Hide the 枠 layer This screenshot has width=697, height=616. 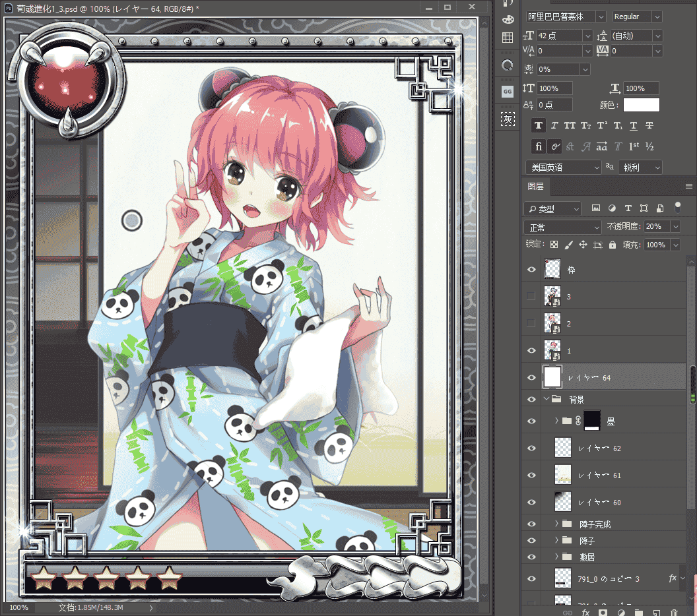[x=531, y=270]
